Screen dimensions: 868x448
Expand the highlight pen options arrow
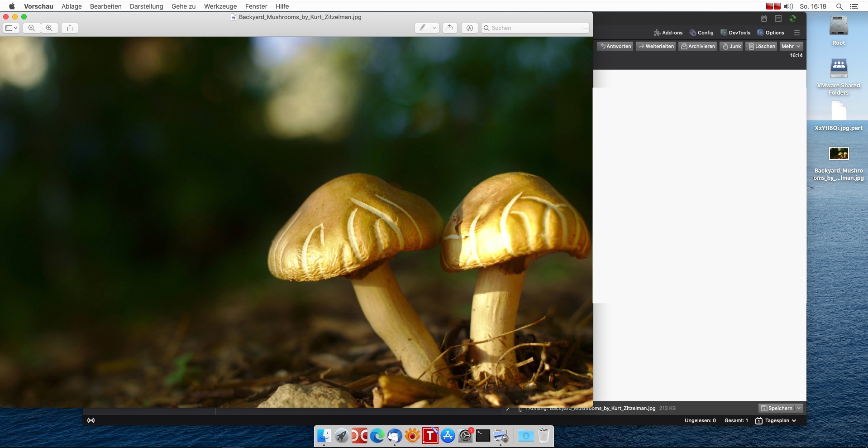[434, 28]
